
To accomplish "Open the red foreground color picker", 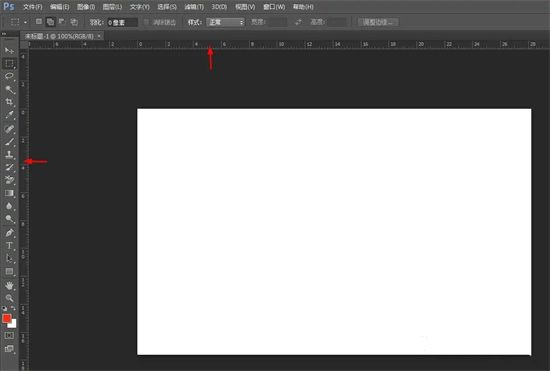I will [x=6, y=318].
